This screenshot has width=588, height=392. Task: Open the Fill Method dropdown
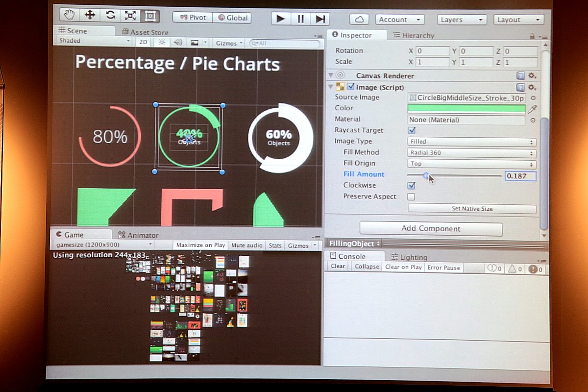pyautogui.click(x=471, y=153)
